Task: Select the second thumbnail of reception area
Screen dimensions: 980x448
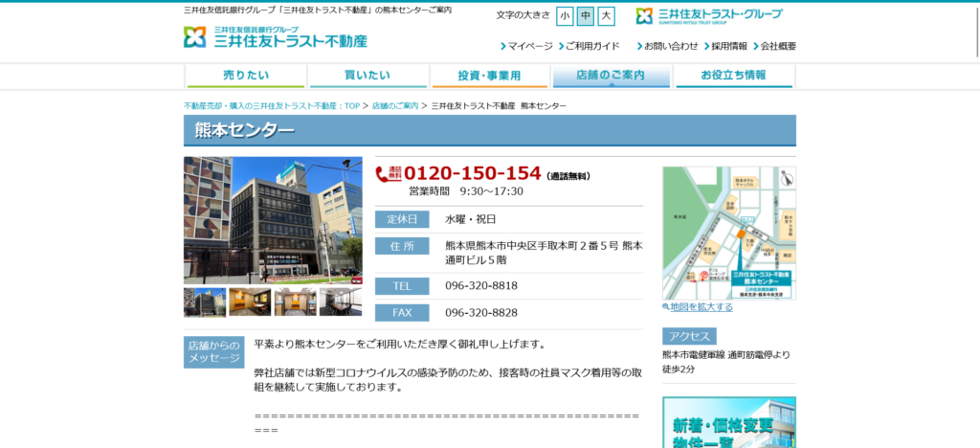Action: click(x=250, y=302)
